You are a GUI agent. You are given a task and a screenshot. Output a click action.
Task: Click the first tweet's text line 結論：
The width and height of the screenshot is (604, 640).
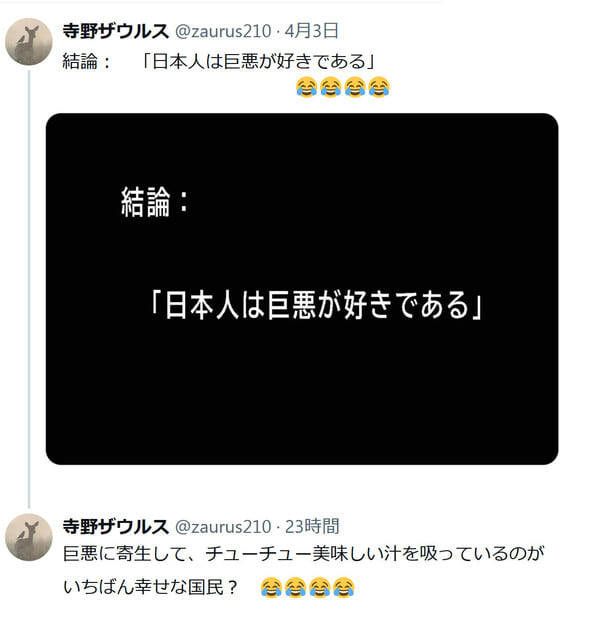tap(87, 62)
